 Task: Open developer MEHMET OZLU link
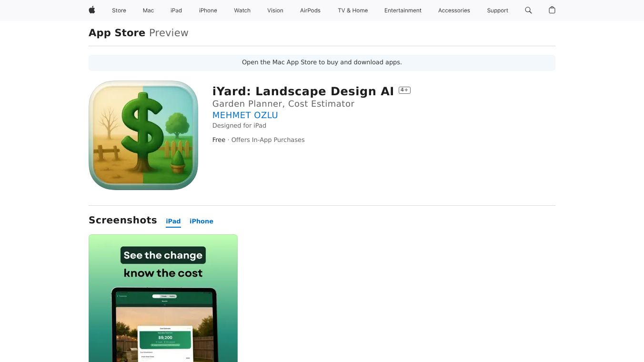click(x=245, y=115)
